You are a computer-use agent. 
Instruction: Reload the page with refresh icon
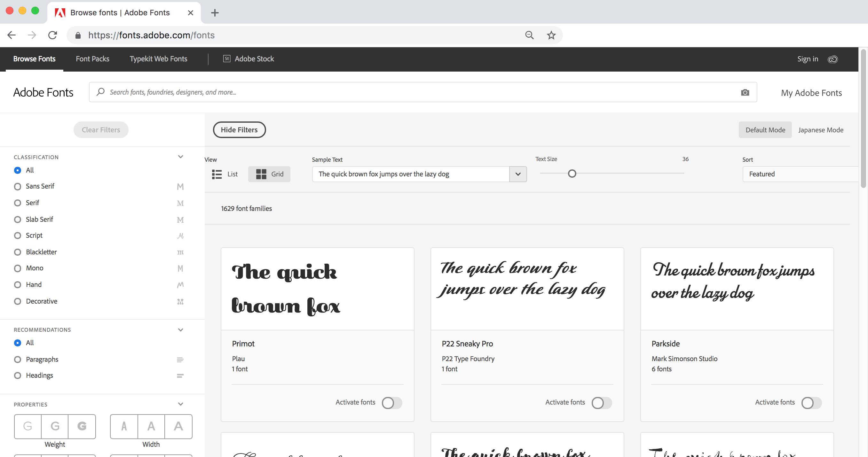pyautogui.click(x=52, y=35)
